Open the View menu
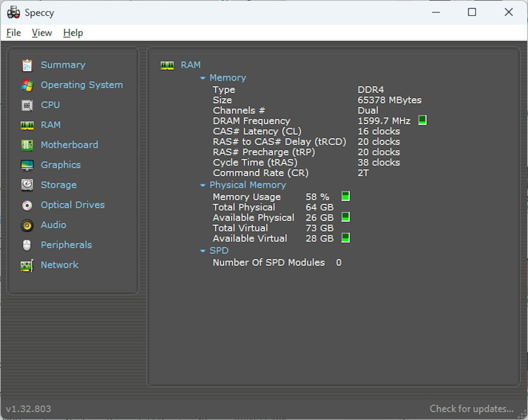Viewport: 528px width, 420px height. tap(42, 32)
